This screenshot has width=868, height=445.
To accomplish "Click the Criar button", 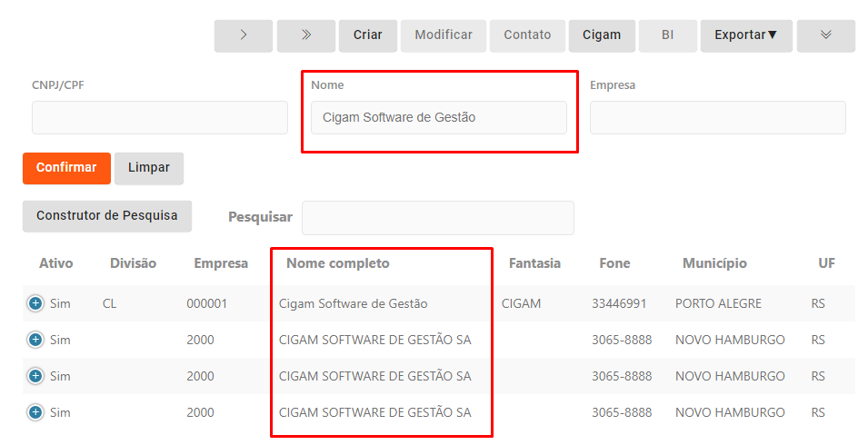I will point(368,35).
